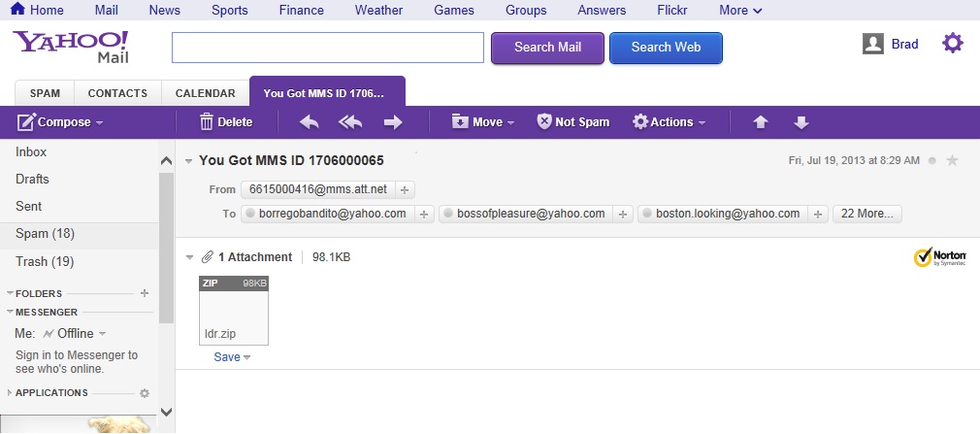The width and height of the screenshot is (980, 434).
Task: Click sidebar scrollbar up arrow
Action: 166,161
